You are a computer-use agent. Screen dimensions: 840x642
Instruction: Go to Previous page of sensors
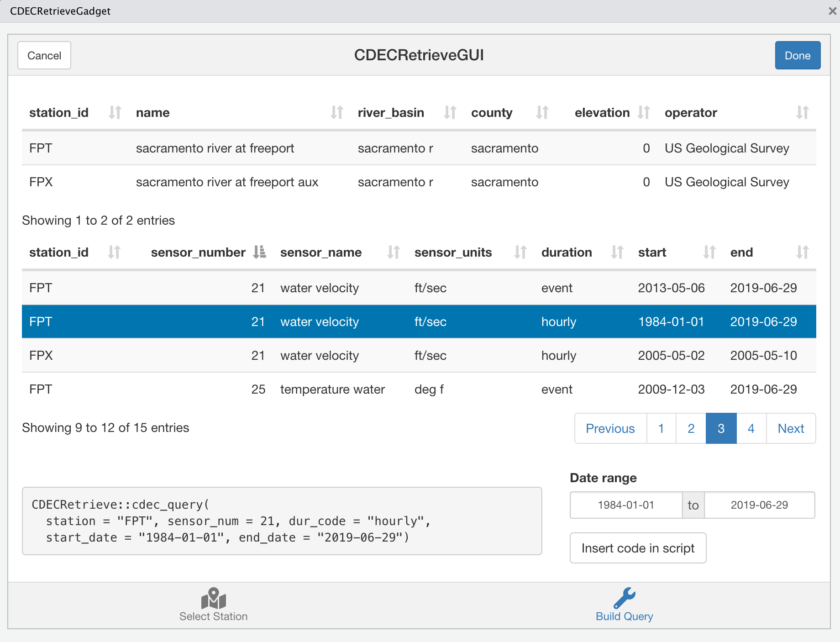(610, 428)
